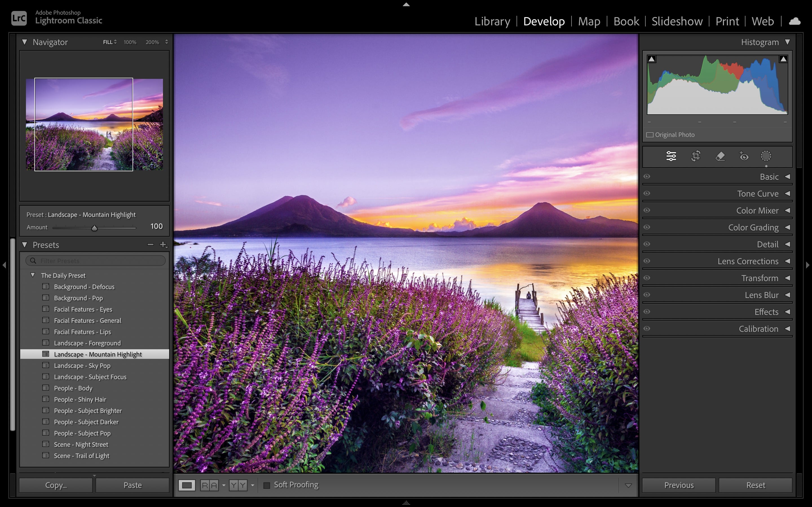Viewport: 812px width, 507px height.
Task: Toggle the Histogram panel options arrow
Action: point(787,42)
